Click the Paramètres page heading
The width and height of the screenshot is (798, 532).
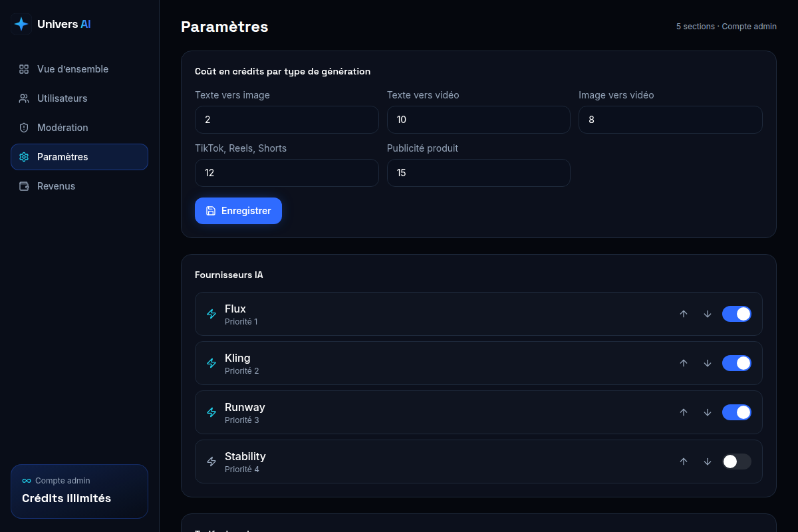225,27
